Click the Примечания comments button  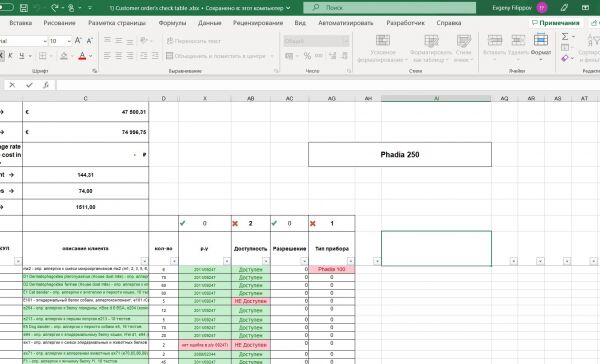(556, 23)
